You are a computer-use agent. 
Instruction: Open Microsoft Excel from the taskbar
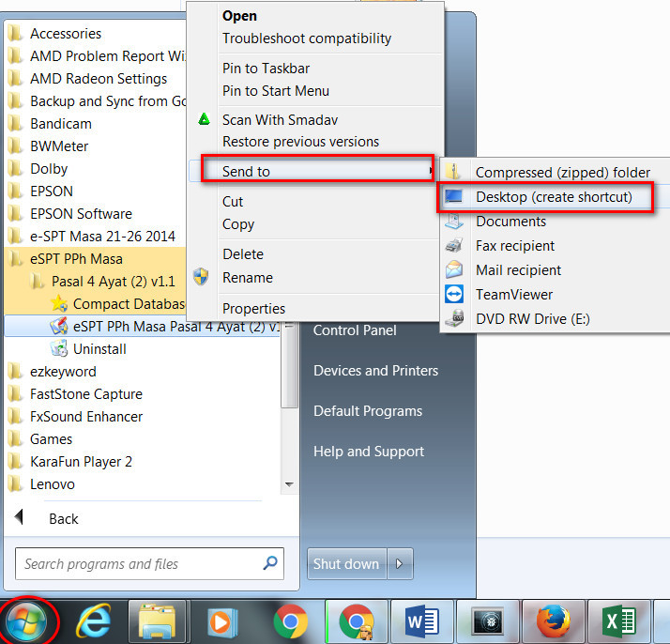(618, 621)
